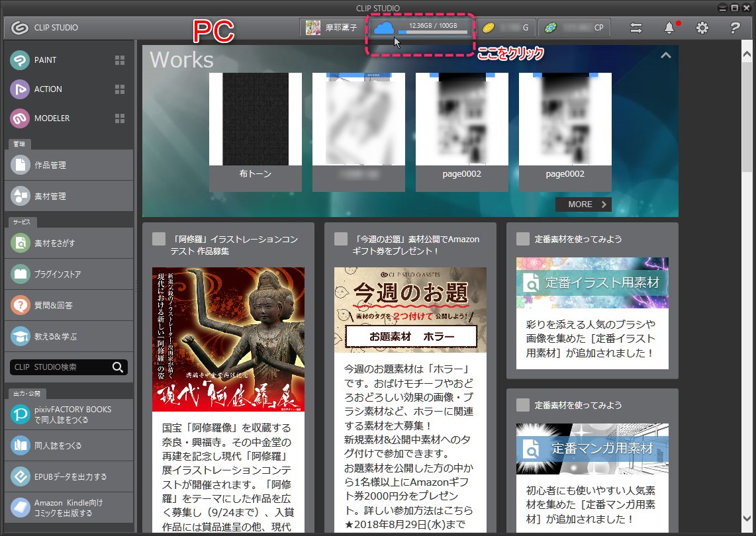The width and height of the screenshot is (756, 536).
Task: Click 教える&学ぶ graduation cap icon
Action: pos(21,336)
